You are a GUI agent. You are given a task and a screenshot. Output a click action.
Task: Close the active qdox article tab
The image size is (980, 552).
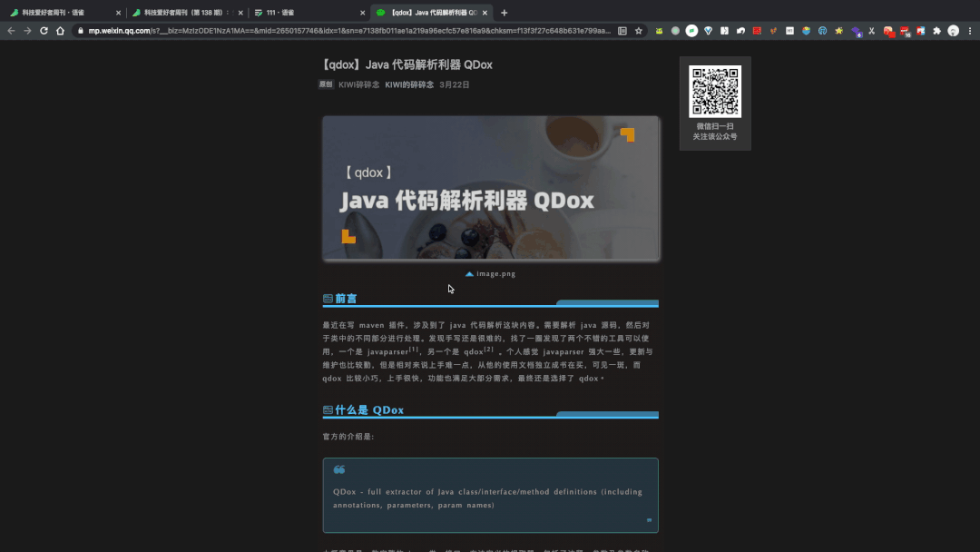(x=485, y=13)
